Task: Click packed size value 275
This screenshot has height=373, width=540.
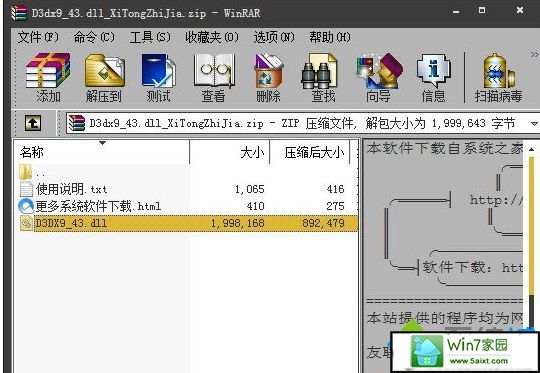Action: tap(335, 206)
